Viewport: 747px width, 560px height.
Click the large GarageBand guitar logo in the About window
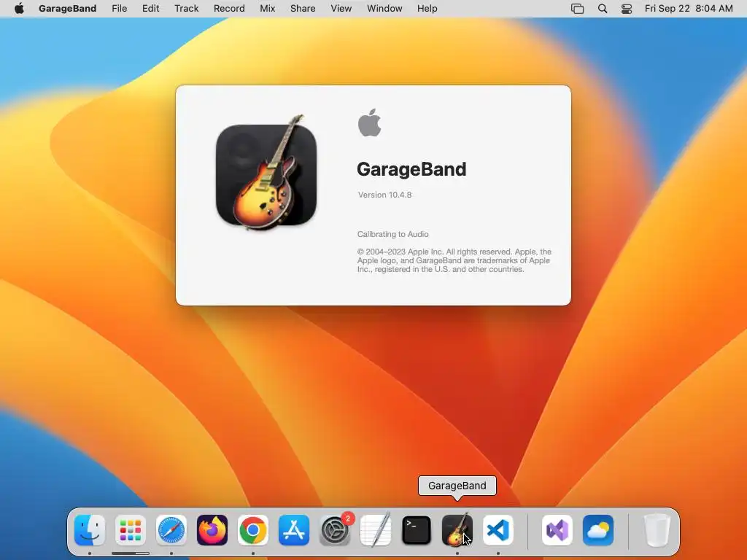click(x=266, y=172)
